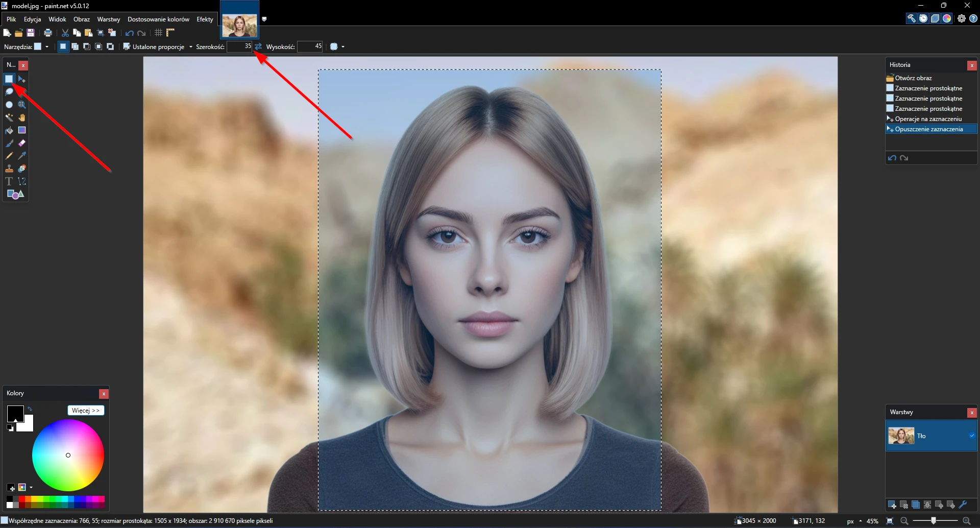Open the px units dropdown
980x528 pixels.
pyautogui.click(x=854, y=521)
